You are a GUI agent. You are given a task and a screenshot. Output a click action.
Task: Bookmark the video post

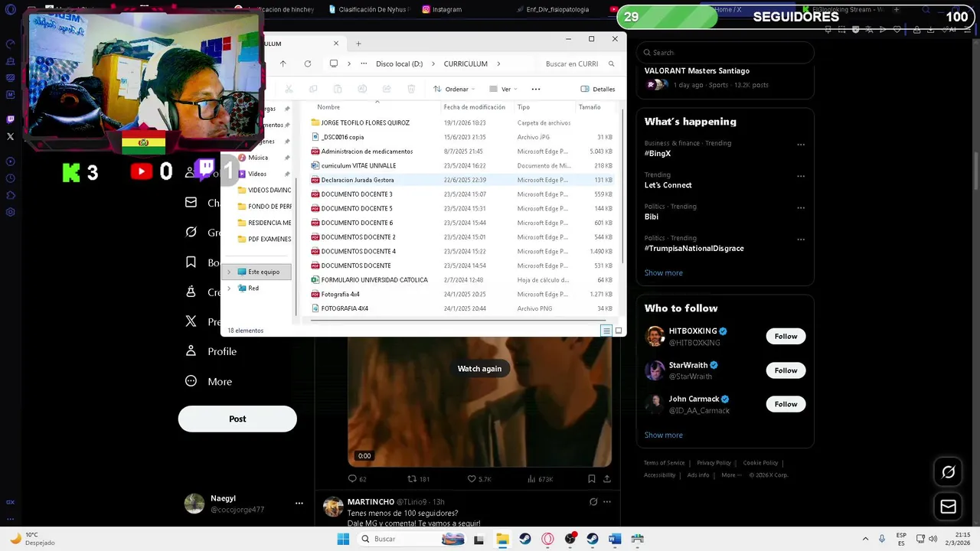[x=591, y=479]
